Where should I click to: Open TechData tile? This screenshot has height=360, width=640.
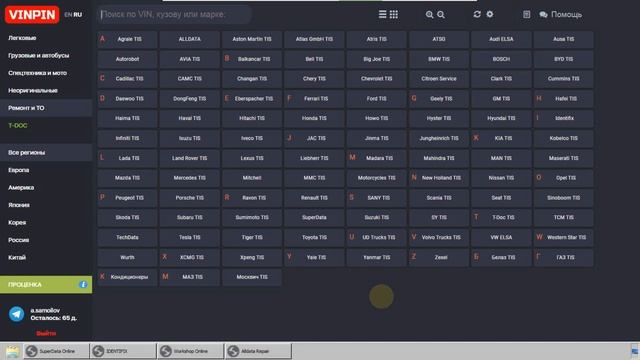pos(127,238)
